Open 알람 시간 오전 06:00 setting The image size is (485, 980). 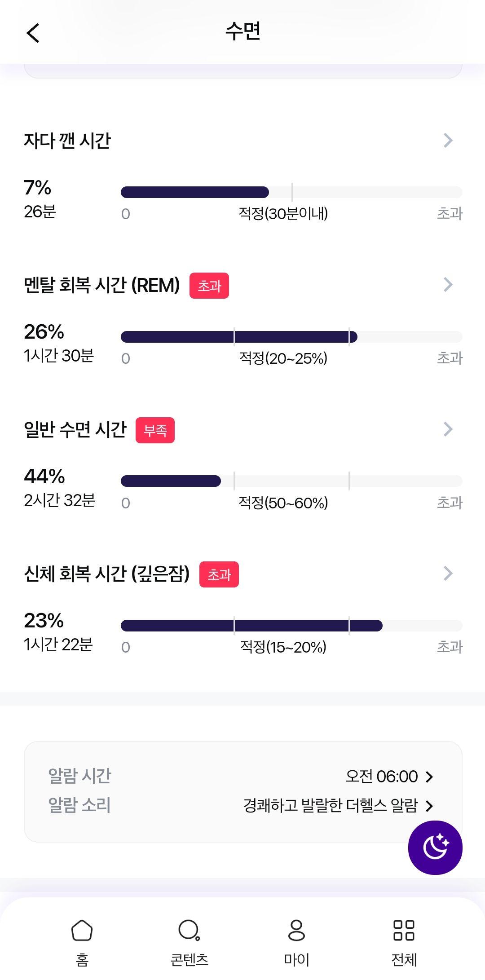(x=389, y=776)
